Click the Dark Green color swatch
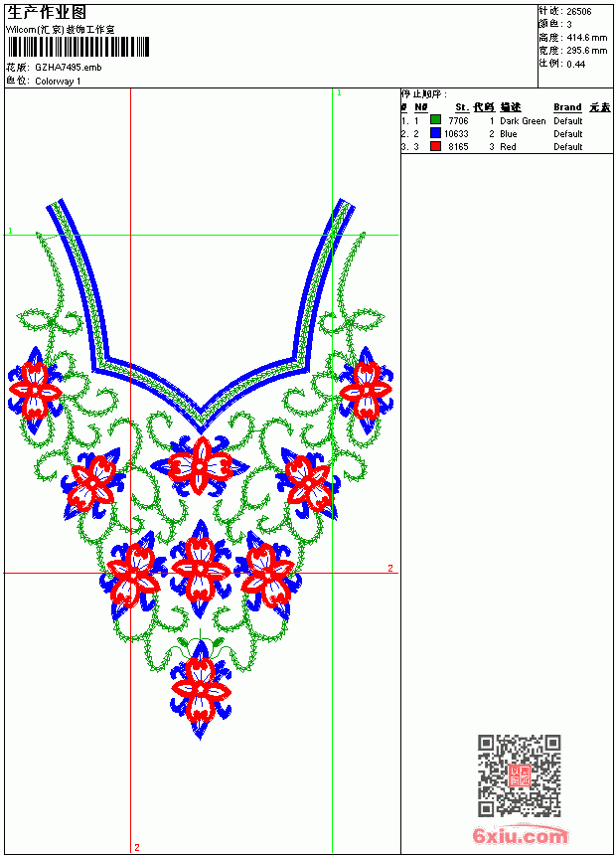 435,119
